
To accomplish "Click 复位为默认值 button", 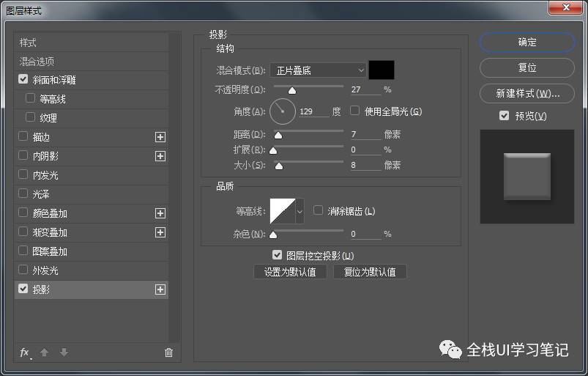I will (370, 272).
